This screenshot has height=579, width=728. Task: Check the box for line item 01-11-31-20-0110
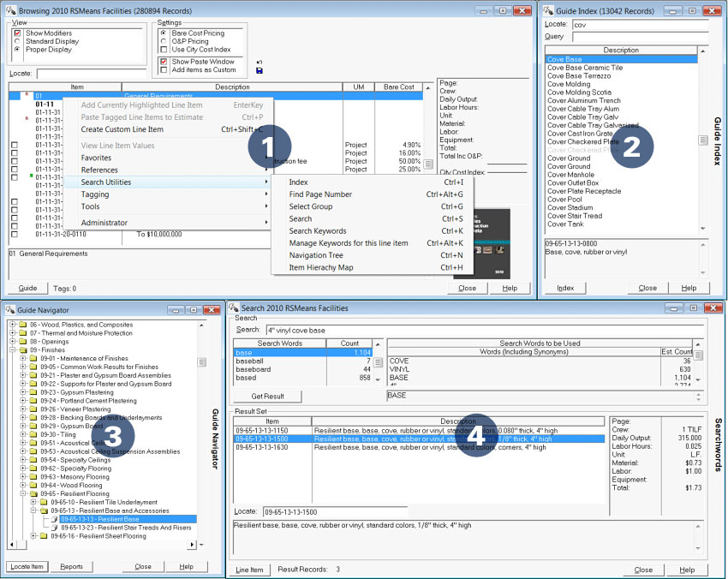coord(15,234)
